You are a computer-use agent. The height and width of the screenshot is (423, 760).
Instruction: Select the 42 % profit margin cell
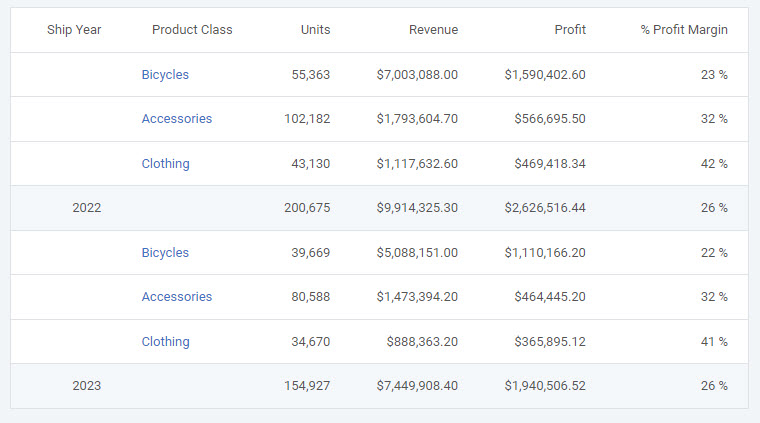point(714,164)
